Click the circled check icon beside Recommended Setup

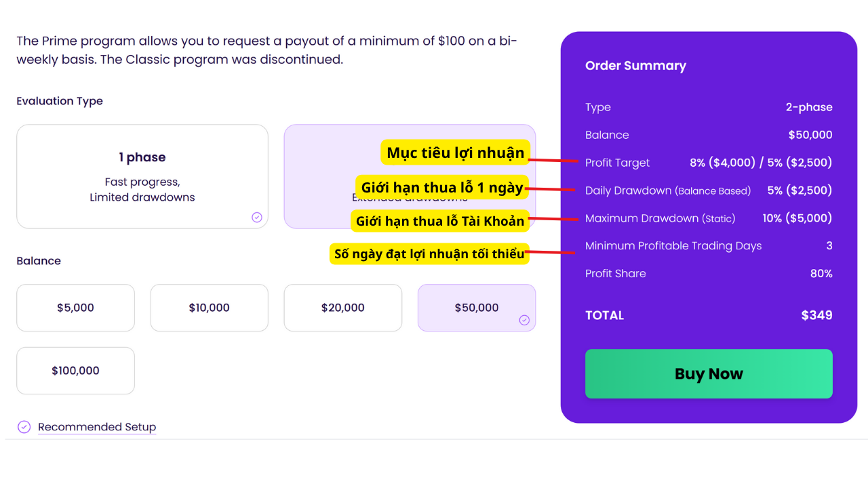click(24, 427)
